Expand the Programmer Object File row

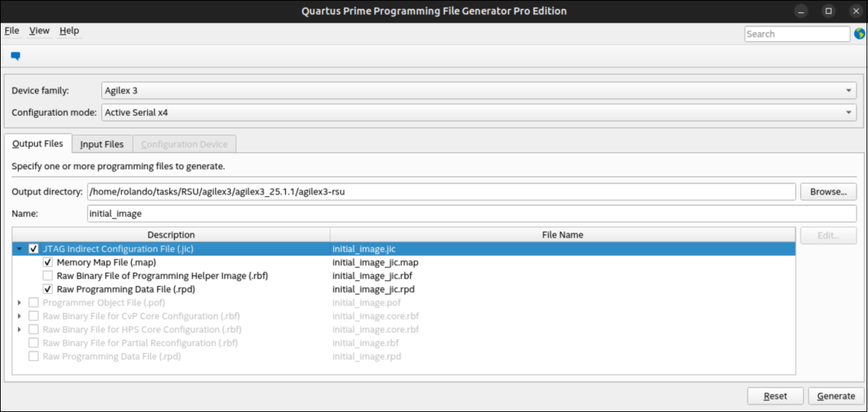[x=20, y=303]
